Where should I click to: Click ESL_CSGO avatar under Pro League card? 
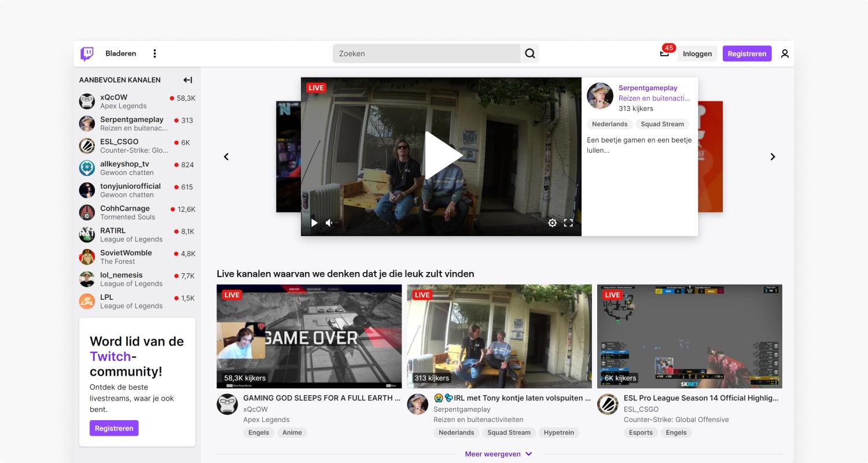(608, 404)
